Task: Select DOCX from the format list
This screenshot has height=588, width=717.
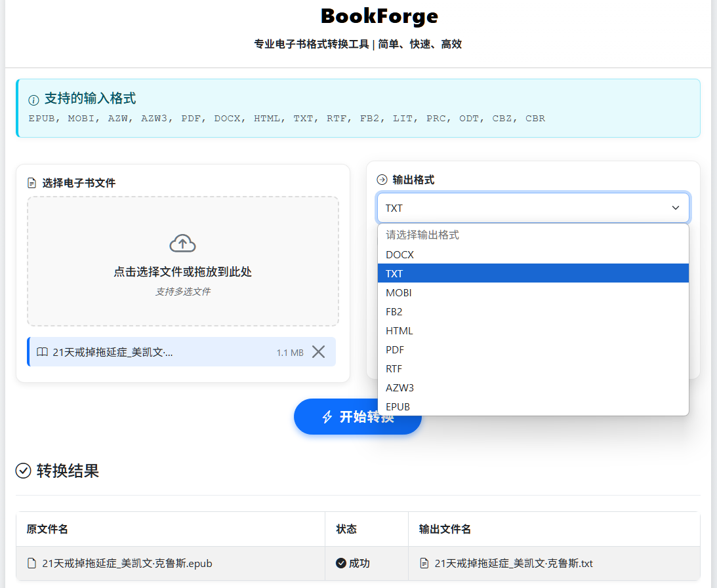Action: pos(399,254)
